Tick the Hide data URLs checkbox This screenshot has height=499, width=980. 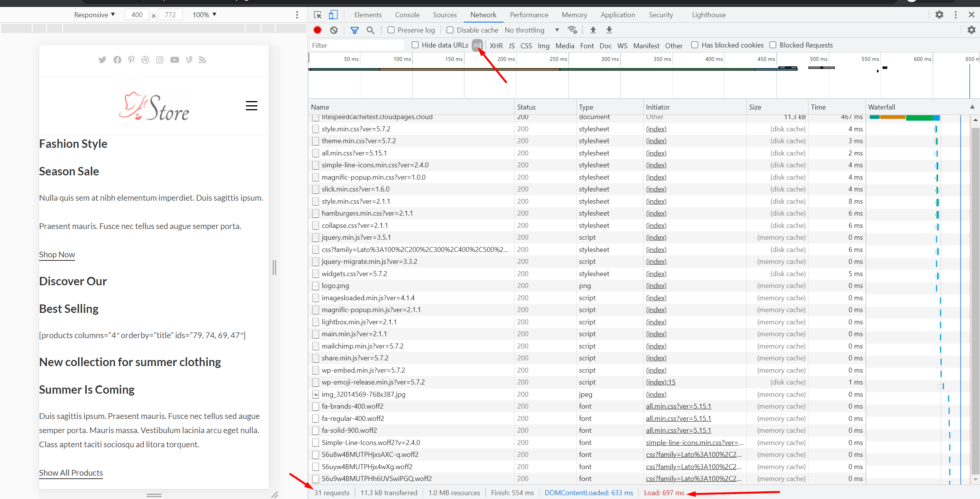pos(416,45)
